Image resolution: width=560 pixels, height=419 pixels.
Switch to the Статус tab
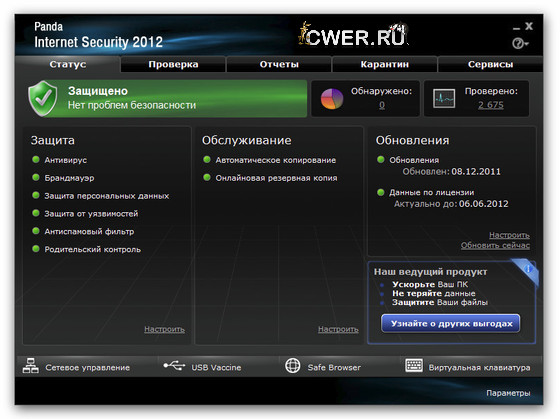click(x=68, y=64)
